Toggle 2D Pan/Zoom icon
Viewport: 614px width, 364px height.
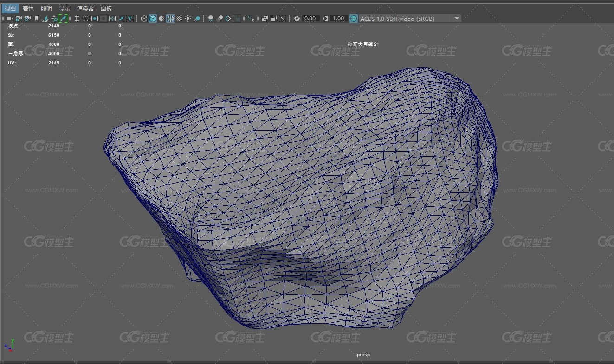54,19
